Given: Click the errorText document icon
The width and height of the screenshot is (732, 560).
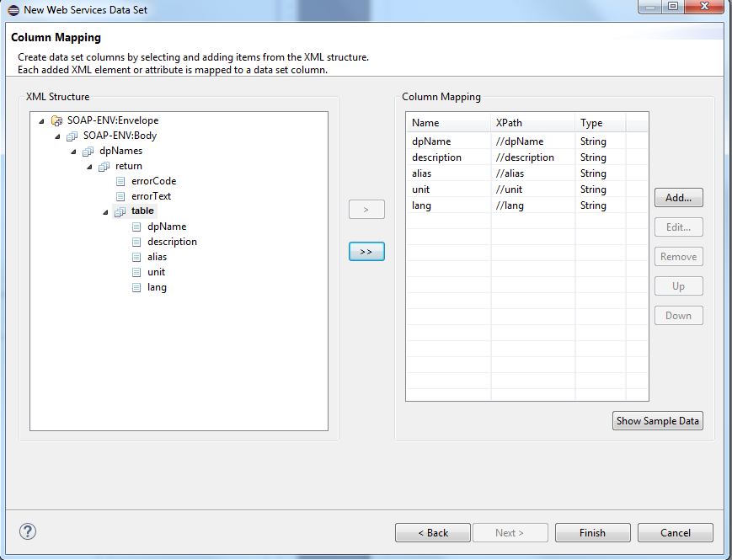Looking at the screenshot, I should [x=120, y=196].
